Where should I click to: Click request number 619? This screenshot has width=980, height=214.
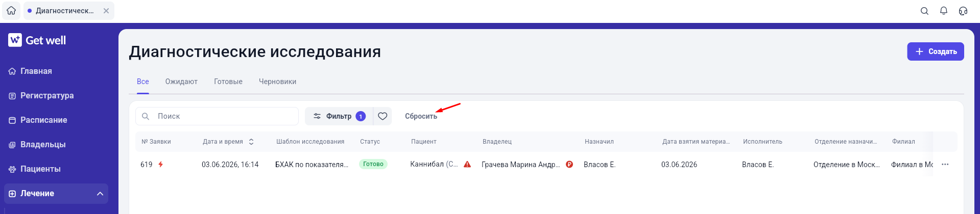pyautogui.click(x=147, y=165)
